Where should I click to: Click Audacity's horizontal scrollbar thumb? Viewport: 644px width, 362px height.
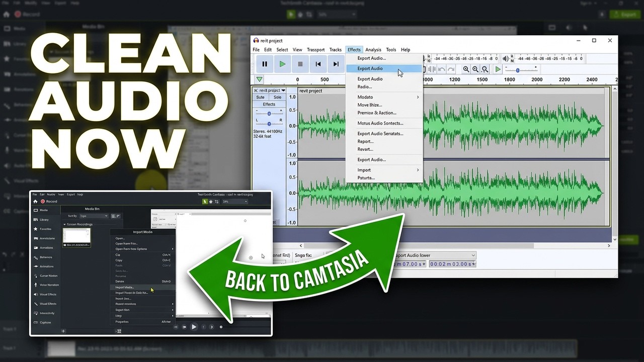[x=419, y=245]
